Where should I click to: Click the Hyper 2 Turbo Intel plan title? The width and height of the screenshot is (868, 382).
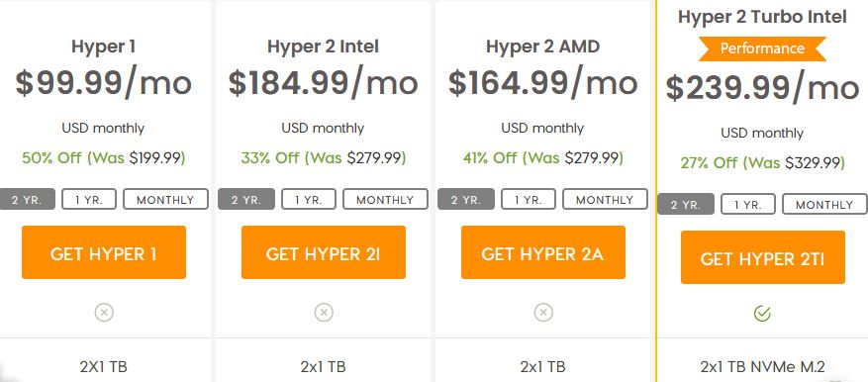click(762, 17)
